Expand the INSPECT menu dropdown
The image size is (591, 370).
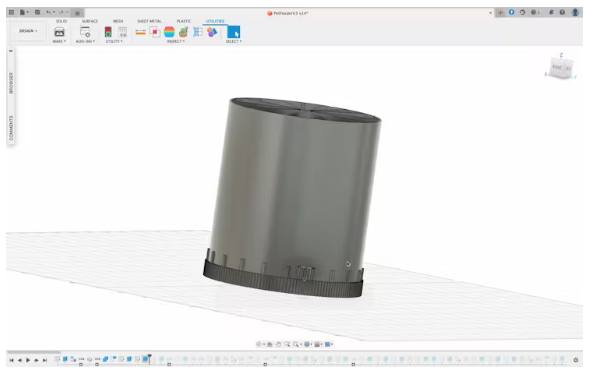(x=176, y=41)
